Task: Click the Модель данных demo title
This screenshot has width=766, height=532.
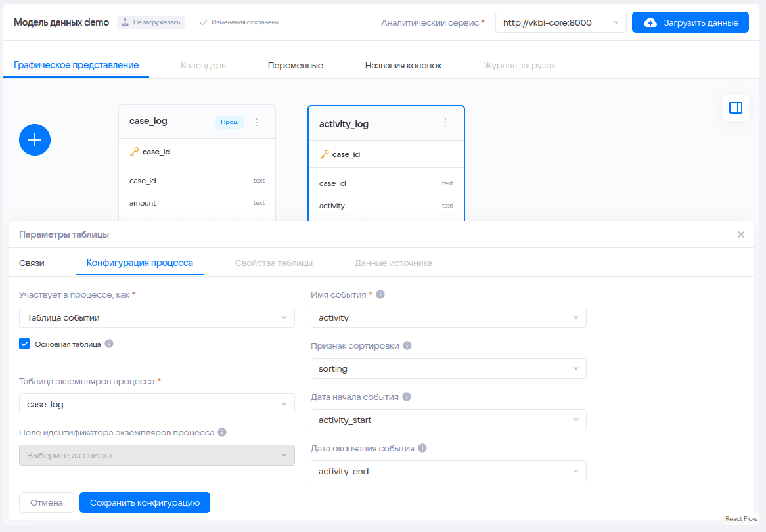Action: click(62, 22)
